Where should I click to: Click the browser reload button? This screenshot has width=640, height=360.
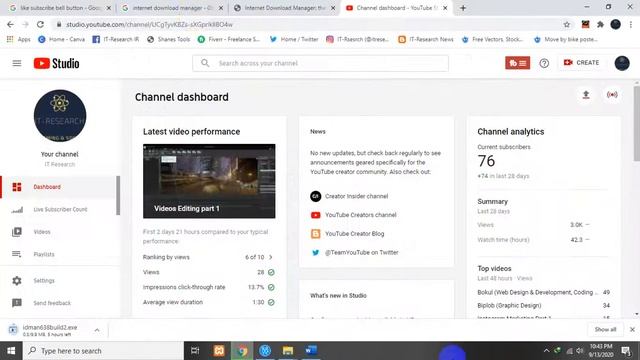40,24
